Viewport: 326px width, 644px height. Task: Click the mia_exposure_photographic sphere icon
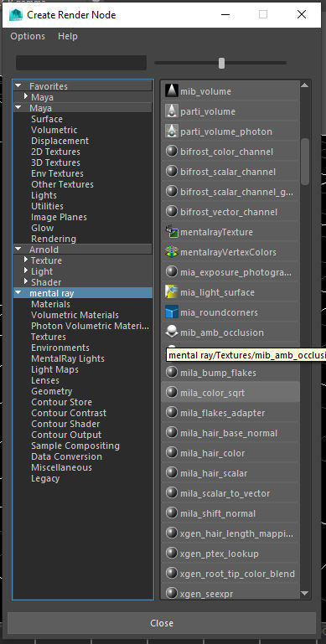tap(172, 272)
